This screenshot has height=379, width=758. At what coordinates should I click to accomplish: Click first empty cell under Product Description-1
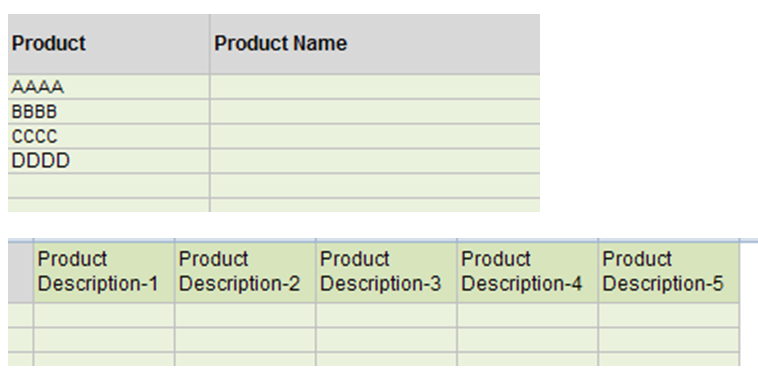[104, 315]
